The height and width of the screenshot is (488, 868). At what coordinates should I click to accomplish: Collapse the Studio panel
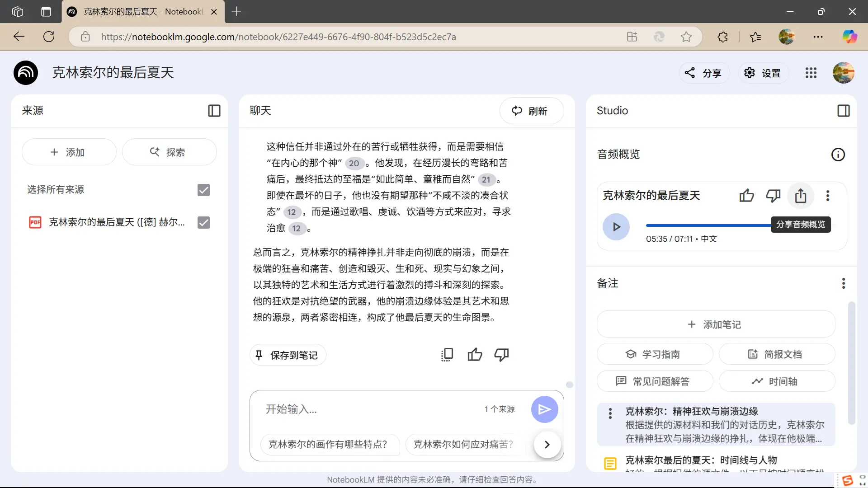click(844, 111)
